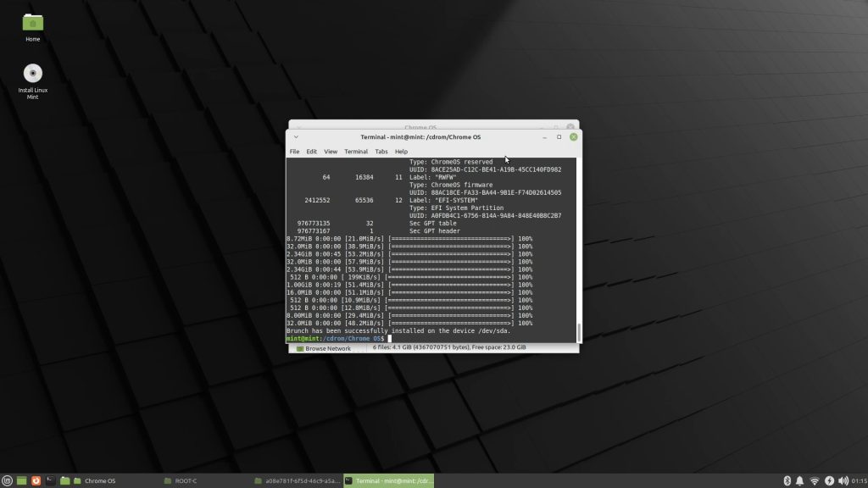Select the Install Linux Mint desktop icon
Viewport: 868px width, 488px height.
[x=33, y=75]
